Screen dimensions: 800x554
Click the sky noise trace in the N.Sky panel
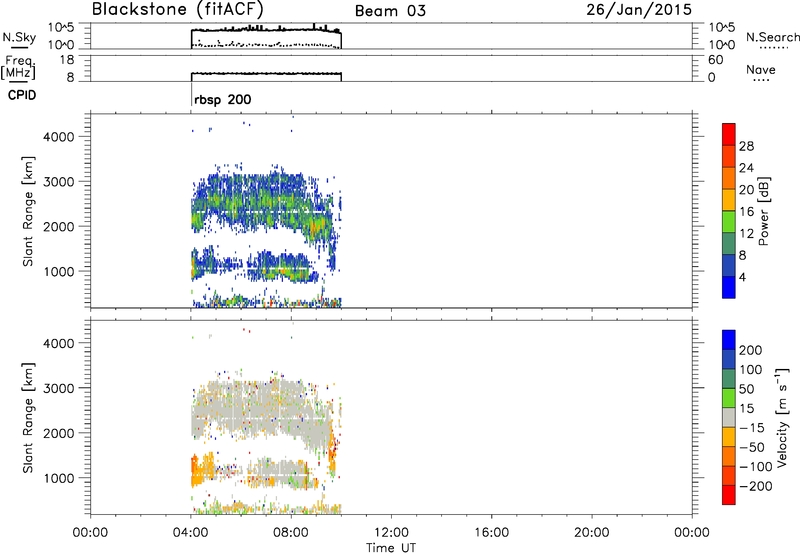pyautogui.click(x=266, y=30)
